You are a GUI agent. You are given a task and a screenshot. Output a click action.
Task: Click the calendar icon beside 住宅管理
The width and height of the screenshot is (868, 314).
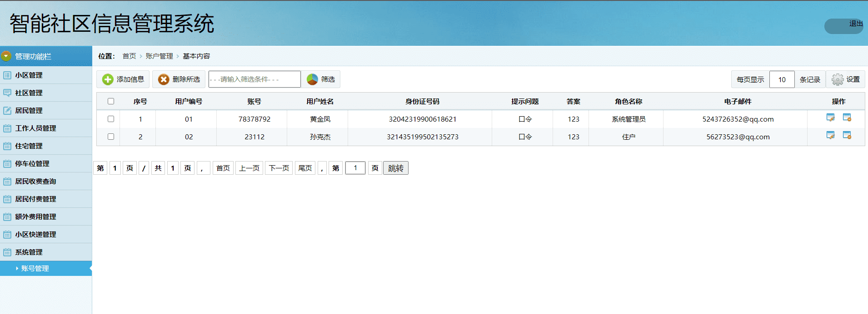(x=7, y=146)
